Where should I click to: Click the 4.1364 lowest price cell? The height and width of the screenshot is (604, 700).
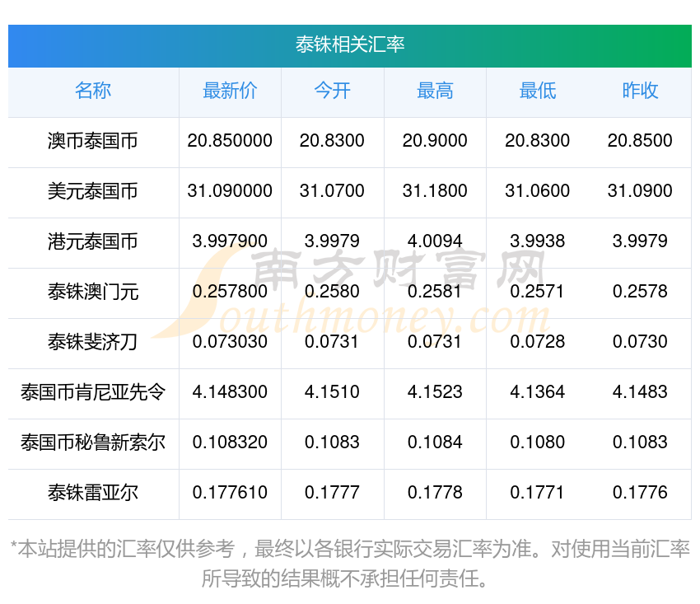(x=537, y=392)
